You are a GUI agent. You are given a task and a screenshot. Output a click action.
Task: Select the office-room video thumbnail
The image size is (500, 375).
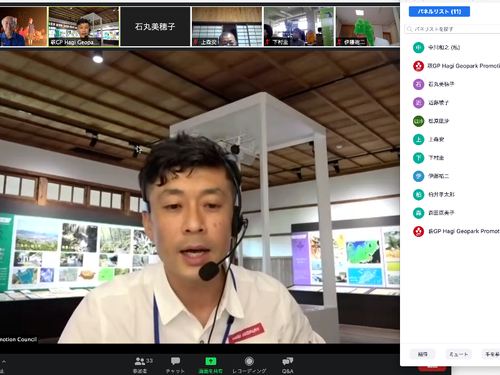[x=299, y=26]
